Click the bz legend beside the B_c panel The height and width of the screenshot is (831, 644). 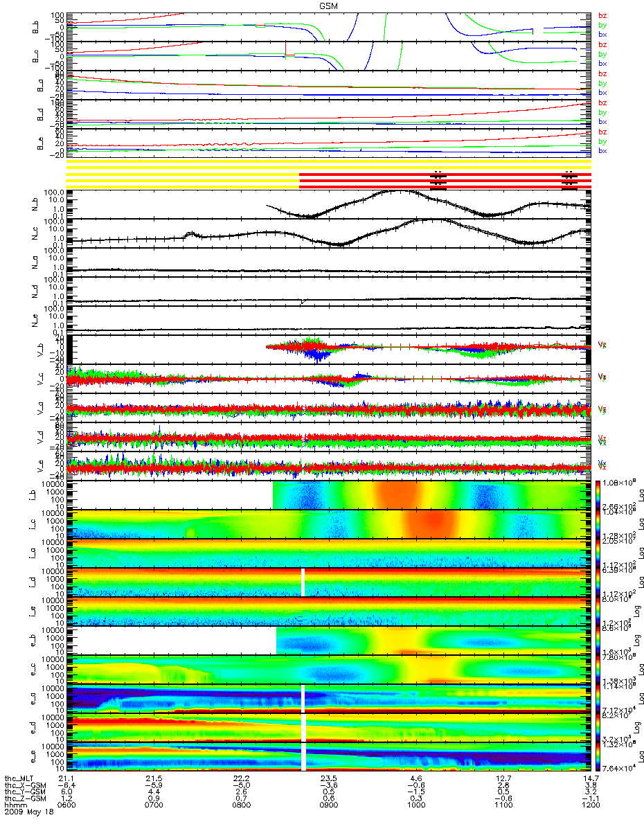(602, 44)
